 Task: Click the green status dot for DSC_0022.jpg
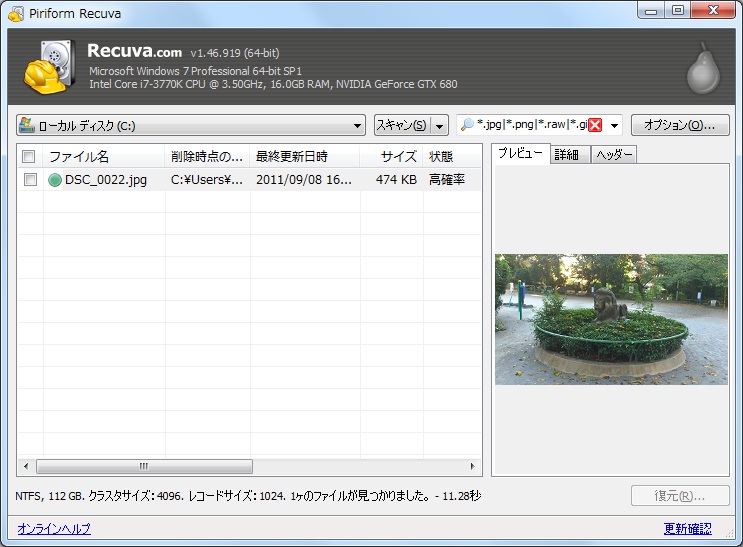55,180
